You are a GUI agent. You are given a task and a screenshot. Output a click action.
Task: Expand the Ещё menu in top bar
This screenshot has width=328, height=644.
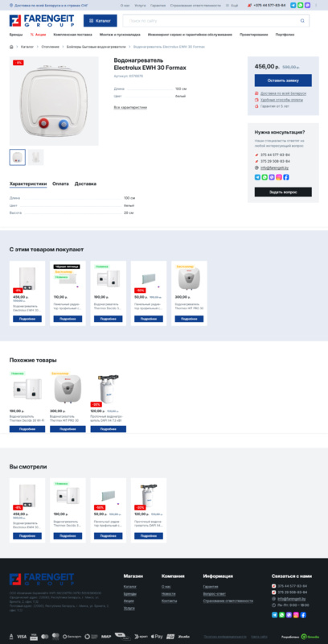pyautogui.click(x=232, y=6)
